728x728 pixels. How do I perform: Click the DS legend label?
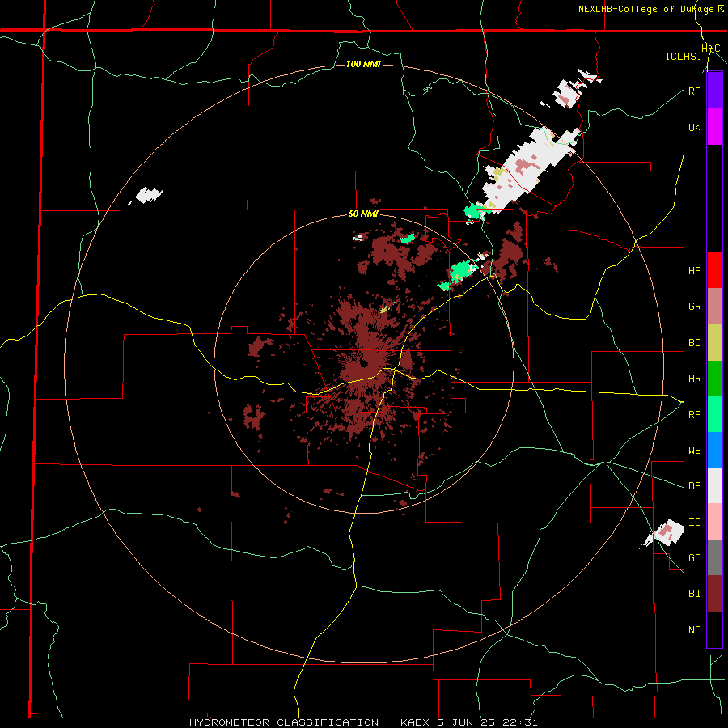coord(695,485)
